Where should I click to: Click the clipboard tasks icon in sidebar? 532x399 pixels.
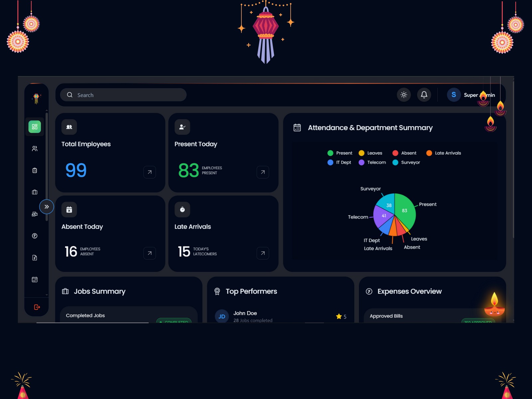click(x=35, y=171)
